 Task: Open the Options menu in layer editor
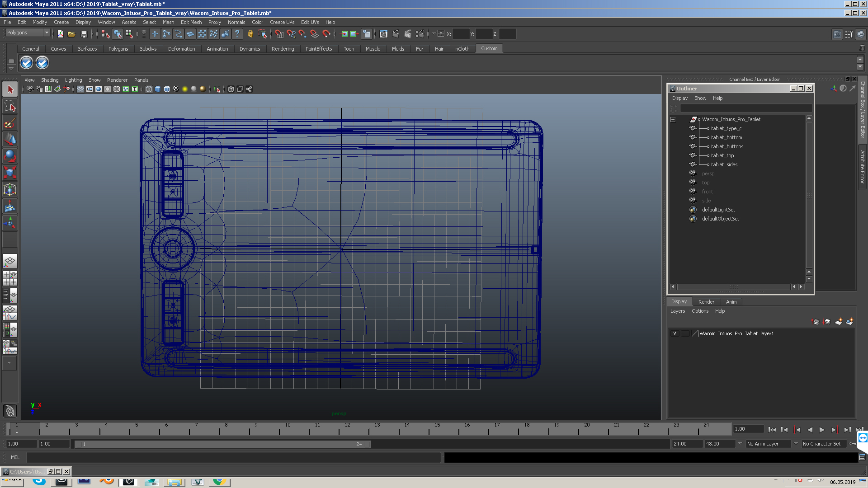tap(700, 311)
